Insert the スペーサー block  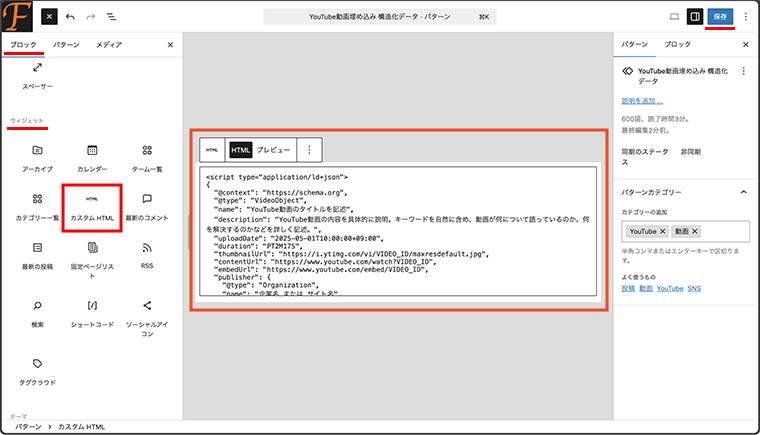(37, 76)
